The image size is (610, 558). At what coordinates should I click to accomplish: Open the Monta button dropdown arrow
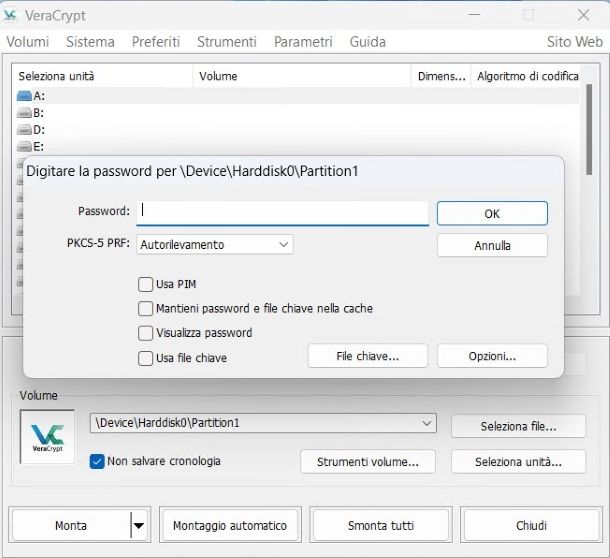click(x=139, y=525)
